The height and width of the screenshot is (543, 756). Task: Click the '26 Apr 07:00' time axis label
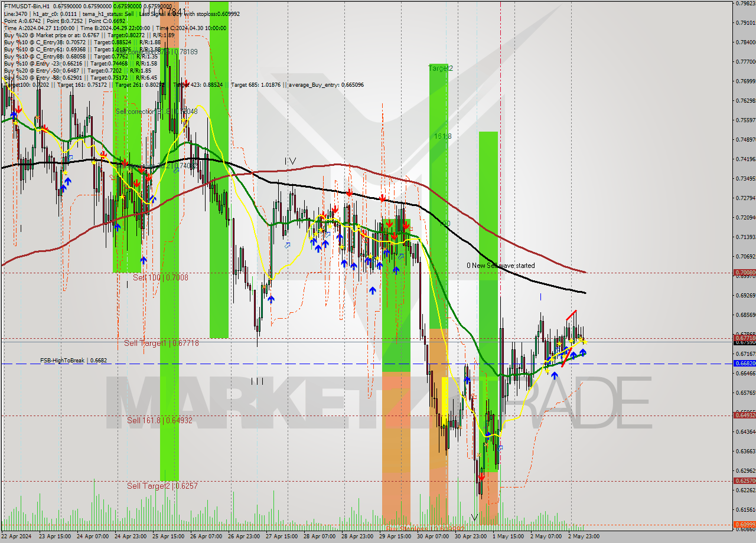point(206,537)
